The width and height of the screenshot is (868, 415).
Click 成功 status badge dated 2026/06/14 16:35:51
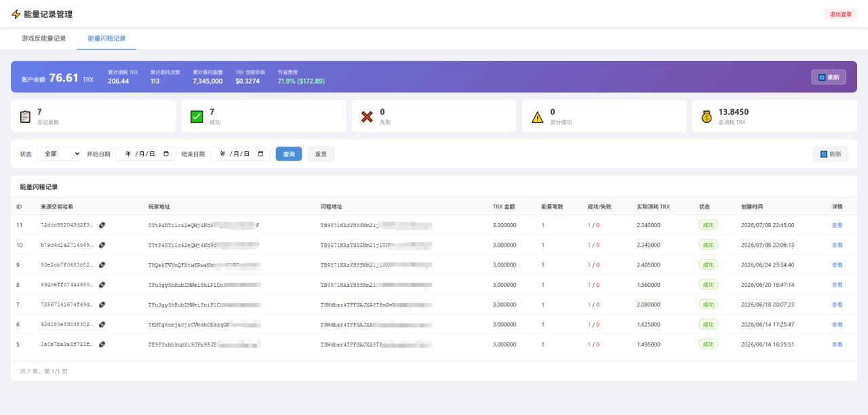pyautogui.click(x=709, y=344)
